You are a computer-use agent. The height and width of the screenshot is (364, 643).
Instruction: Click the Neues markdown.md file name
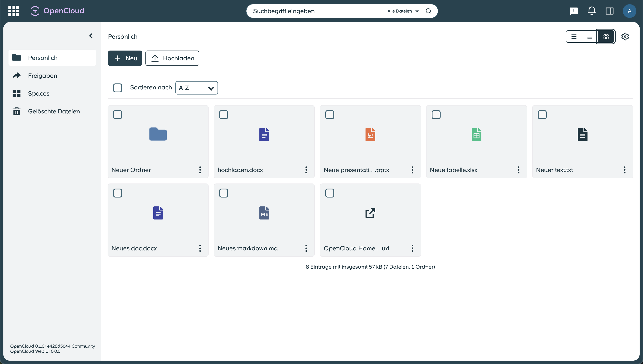pos(248,248)
